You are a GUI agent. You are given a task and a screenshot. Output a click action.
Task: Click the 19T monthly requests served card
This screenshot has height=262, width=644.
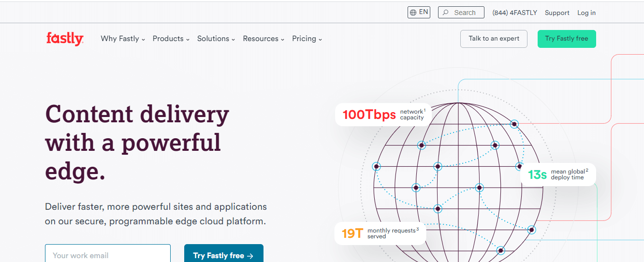point(380,233)
